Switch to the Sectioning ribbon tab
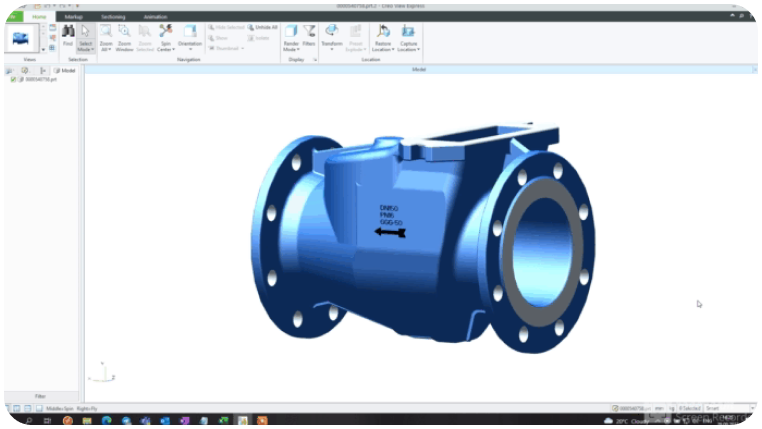Screen dimensions: 762x429 [x=113, y=17]
